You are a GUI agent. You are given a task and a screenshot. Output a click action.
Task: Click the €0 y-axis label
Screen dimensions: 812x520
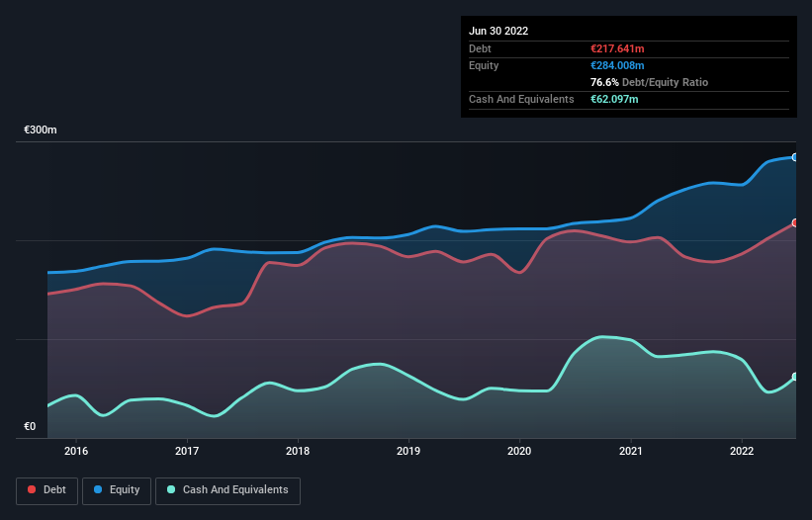point(30,426)
